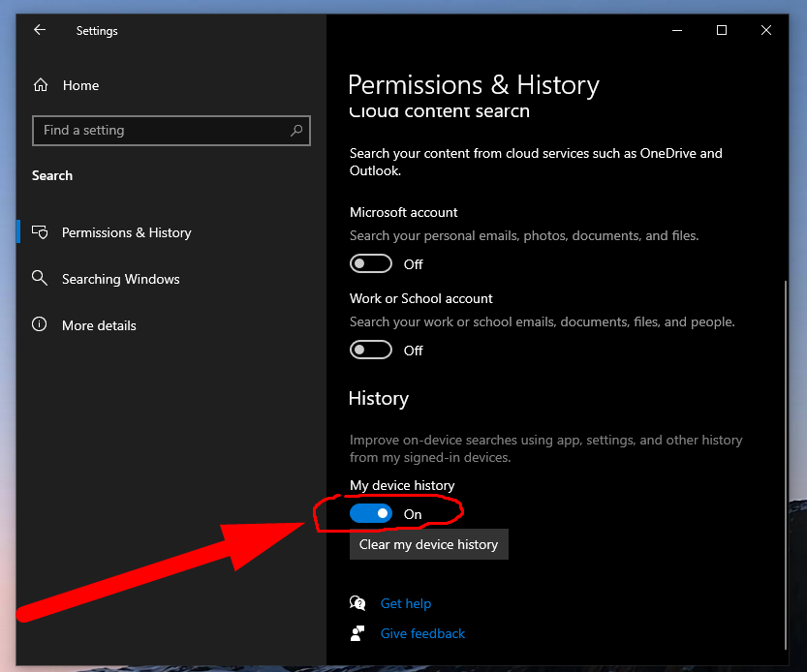Turn on Work or School account toggle

pos(371,350)
